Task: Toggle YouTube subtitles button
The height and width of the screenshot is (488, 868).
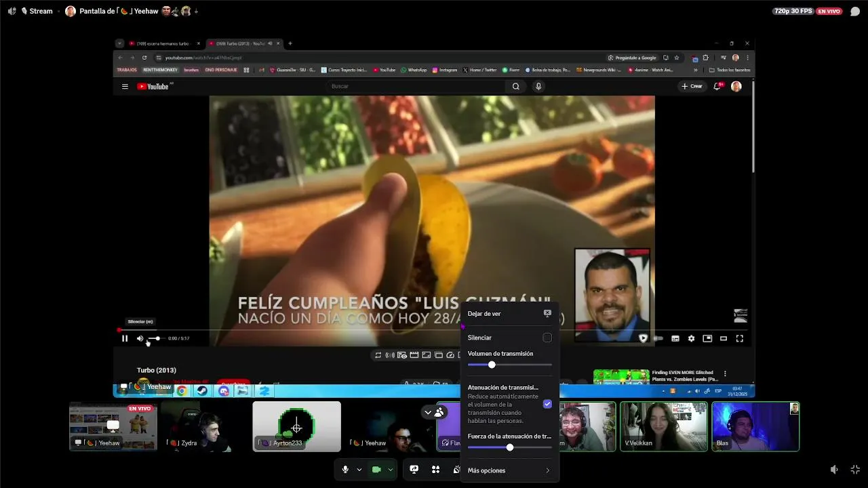Action: point(675,338)
